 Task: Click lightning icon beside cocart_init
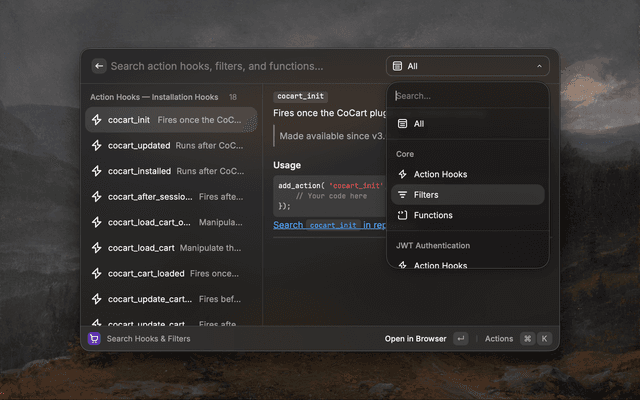[96, 120]
